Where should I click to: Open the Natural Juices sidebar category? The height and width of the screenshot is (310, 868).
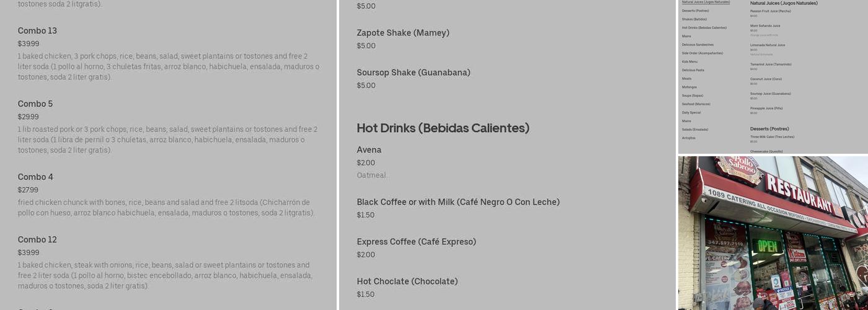[x=706, y=2]
